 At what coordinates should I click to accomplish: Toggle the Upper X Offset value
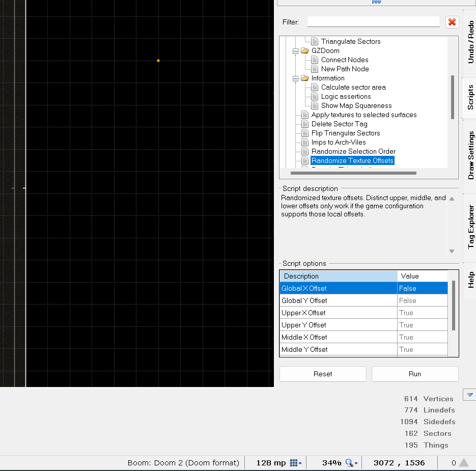tap(422, 313)
